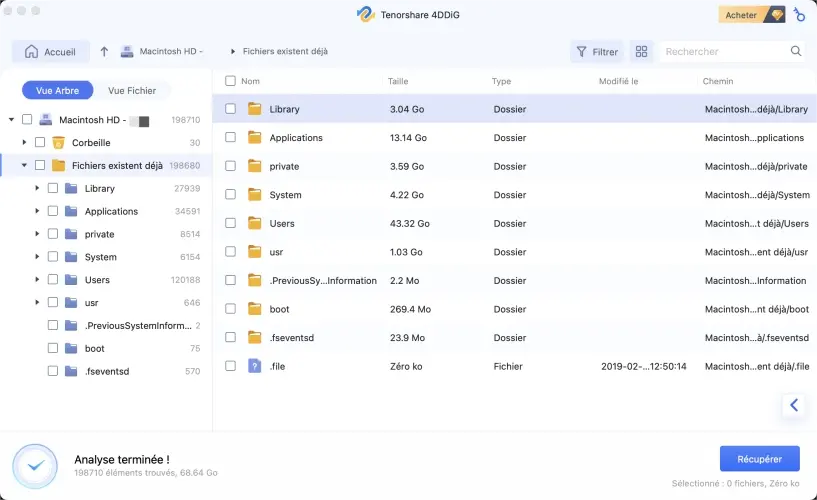
Task: Go up one level with arrow icon
Action: (x=104, y=51)
